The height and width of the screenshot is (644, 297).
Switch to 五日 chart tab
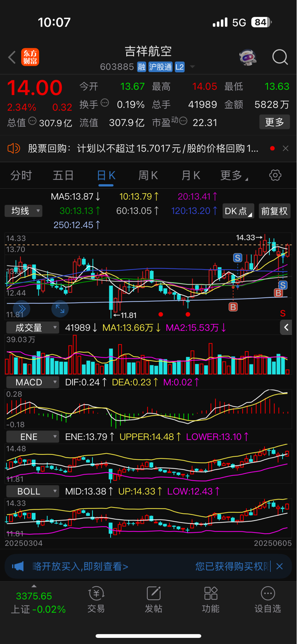63,176
